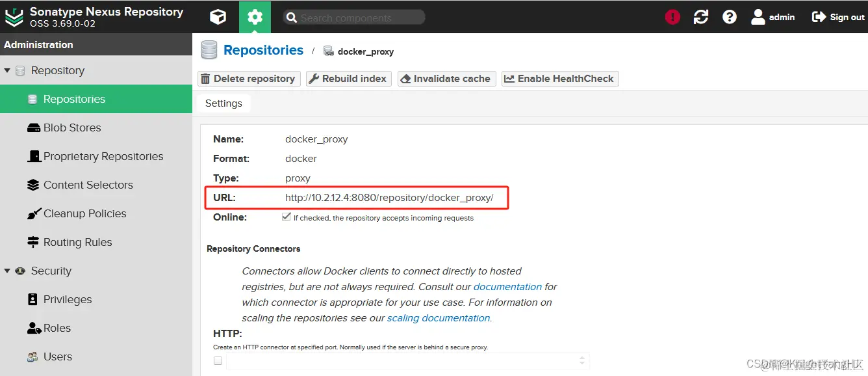Screen dimensions: 868x376
Task: Click the Delete repository button
Action: 249,79
